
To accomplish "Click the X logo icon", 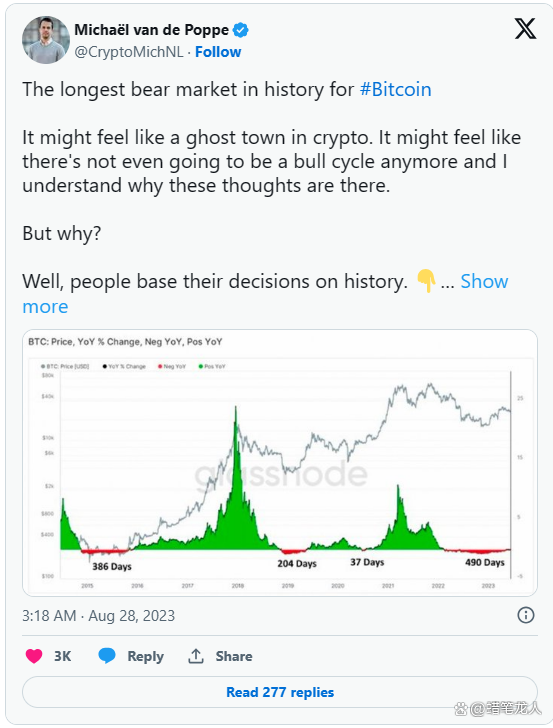I will point(525,29).
